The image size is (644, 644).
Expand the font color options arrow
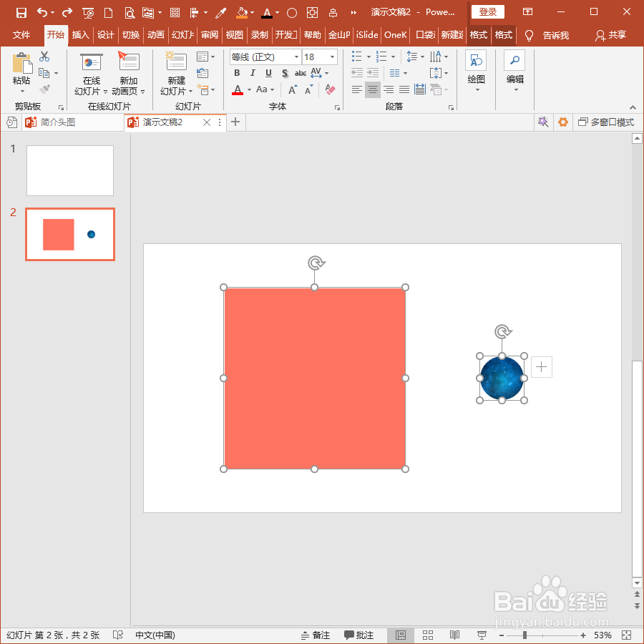click(249, 89)
